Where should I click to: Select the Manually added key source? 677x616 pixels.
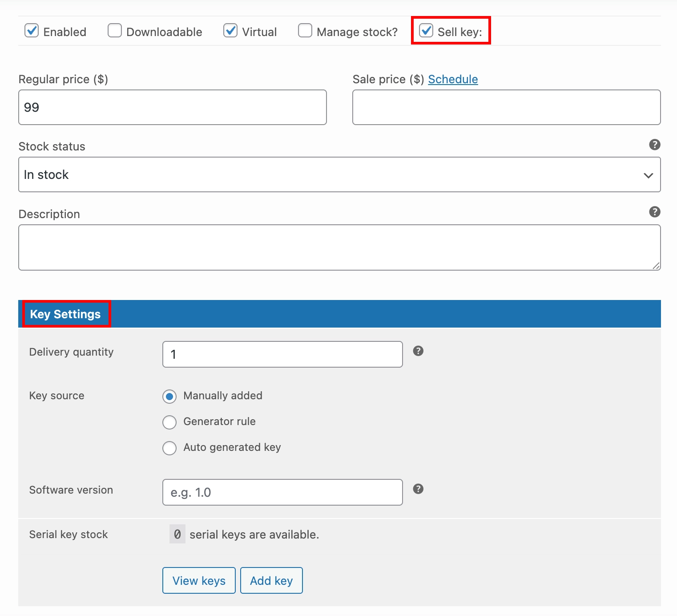pyautogui.click(x=169, y=396)
